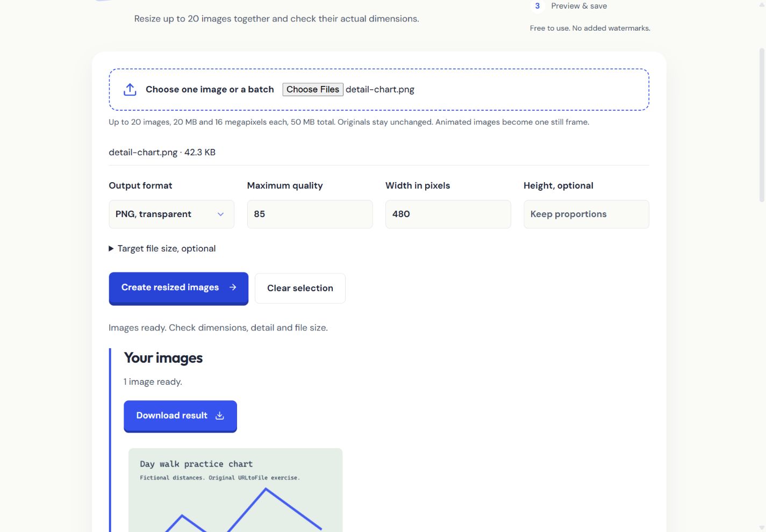The height and width of the screenshot is (532, 766).
Task: Click the Download result button
Action: (180, 416)
